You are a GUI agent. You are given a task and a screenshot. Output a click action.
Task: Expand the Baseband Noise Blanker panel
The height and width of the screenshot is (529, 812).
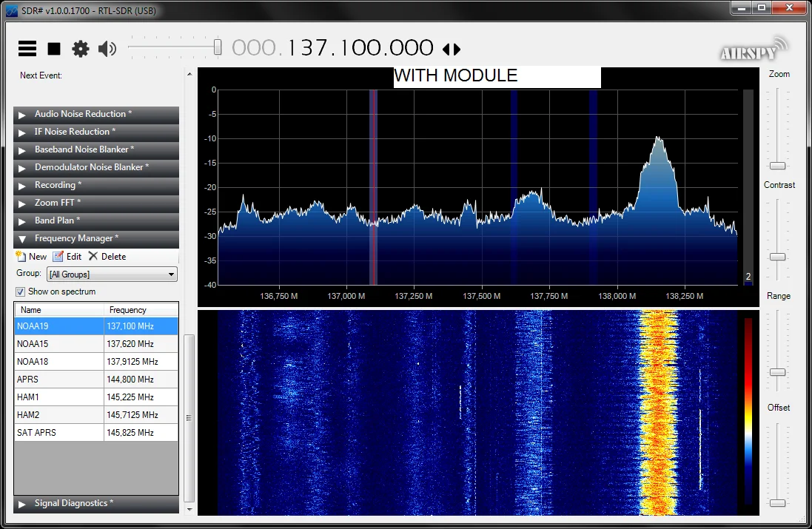[96, 149]
